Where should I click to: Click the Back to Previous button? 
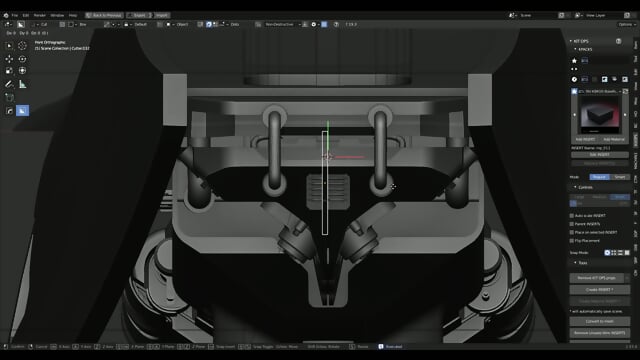point(104,16)
